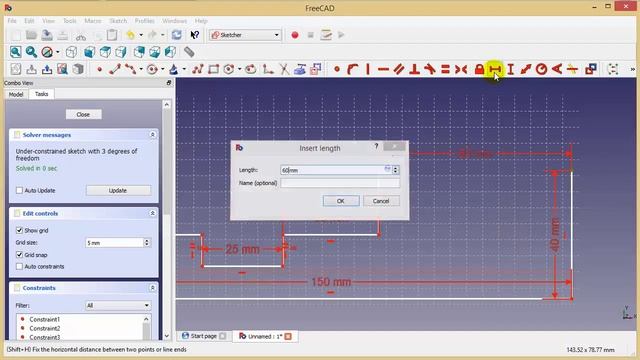Select the create line tool
This screenshot has height=360, width=640.
[115, 69]
